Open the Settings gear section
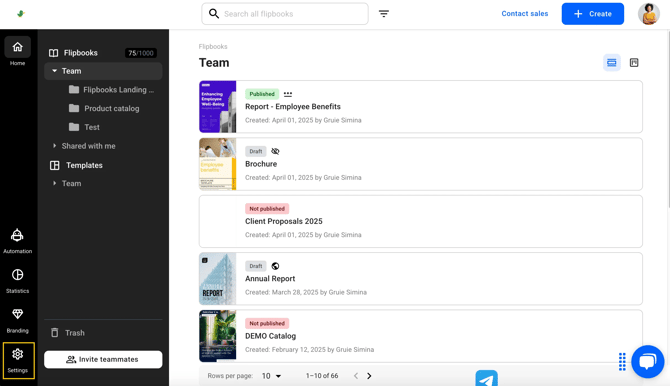This screenshot has width=670, height=386. click(x=18, y=360)
